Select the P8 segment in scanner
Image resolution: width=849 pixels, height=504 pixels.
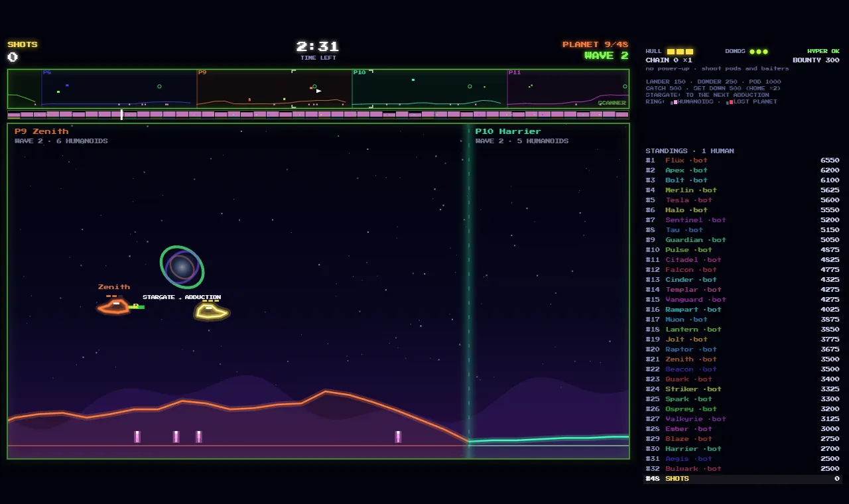pos(119,88)
